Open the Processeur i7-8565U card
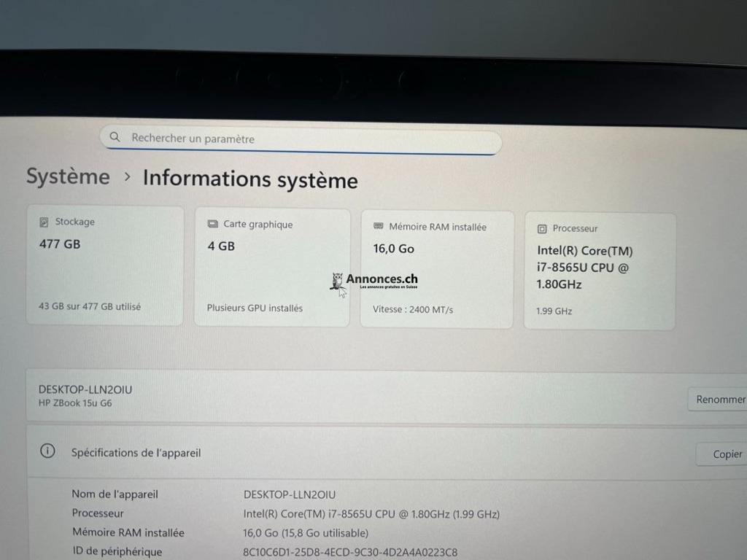Screen dimensions: 747x560 pyautogui.click(x=600, y=271)
